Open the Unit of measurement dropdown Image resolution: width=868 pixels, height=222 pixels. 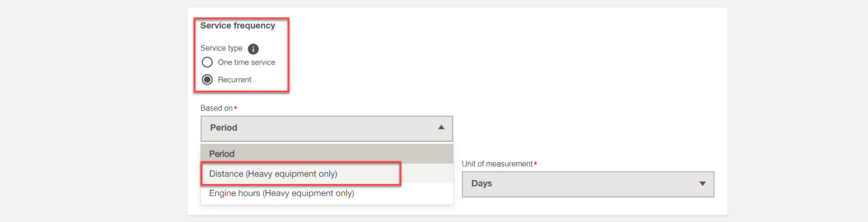click(588, 184)
